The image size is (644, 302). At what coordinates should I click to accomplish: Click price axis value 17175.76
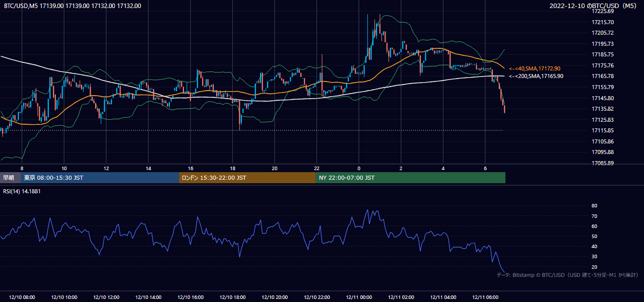603,65
